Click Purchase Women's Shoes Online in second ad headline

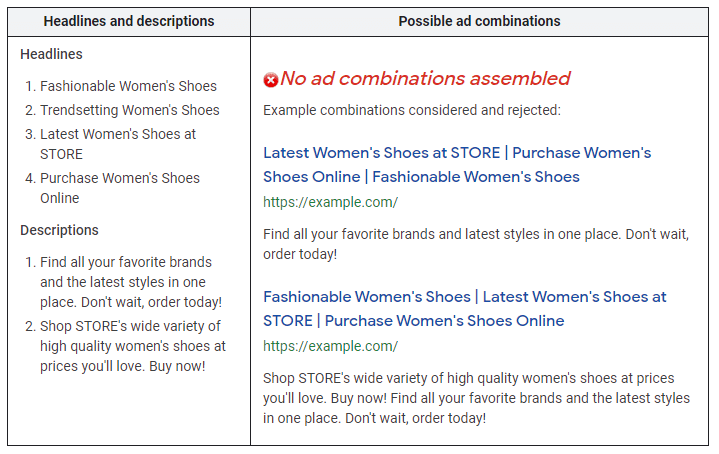444,321
